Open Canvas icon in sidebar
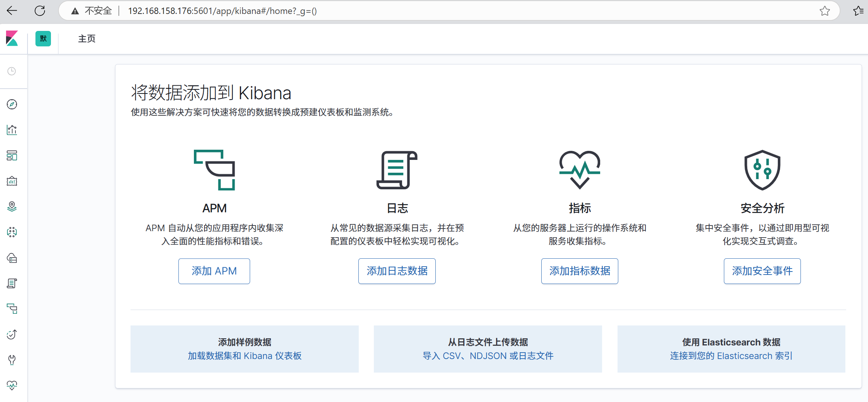This screenshot has width=868, height=402. coord(12,181)
